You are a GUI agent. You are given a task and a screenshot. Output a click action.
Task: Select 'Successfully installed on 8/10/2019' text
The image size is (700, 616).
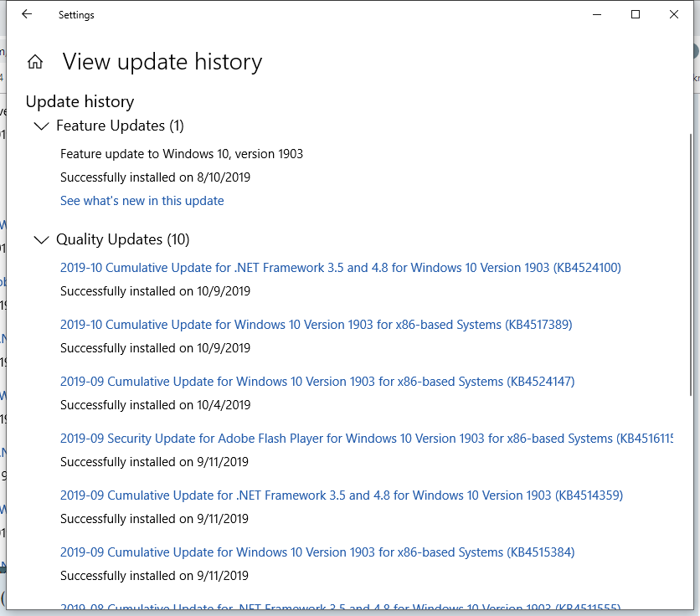point(156,177)
